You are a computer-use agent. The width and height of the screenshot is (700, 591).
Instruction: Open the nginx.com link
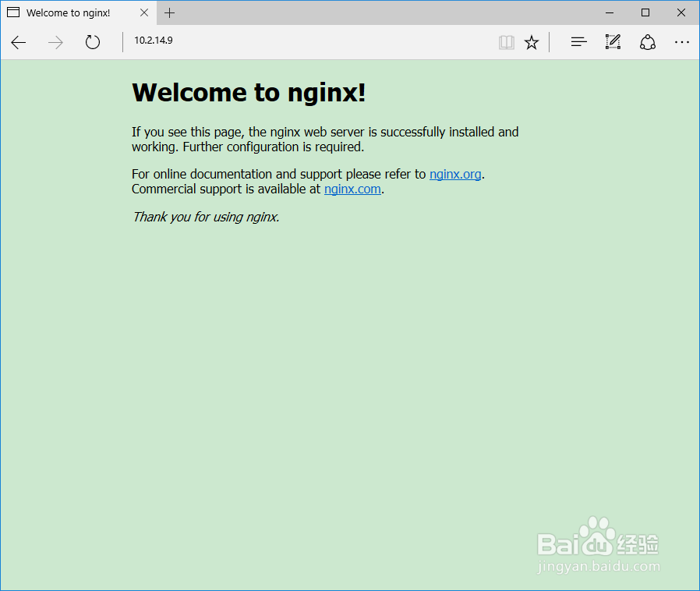pyautogui.click(x=352, y=189)
